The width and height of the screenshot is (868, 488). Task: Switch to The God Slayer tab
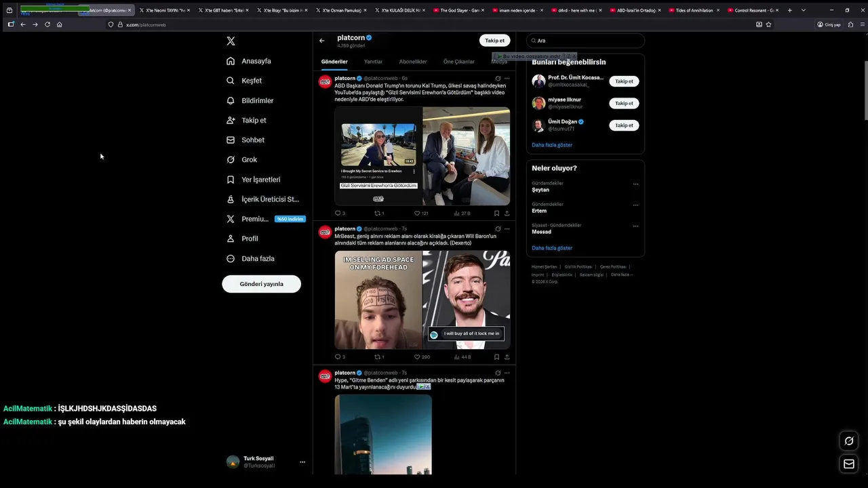[460, 10]
